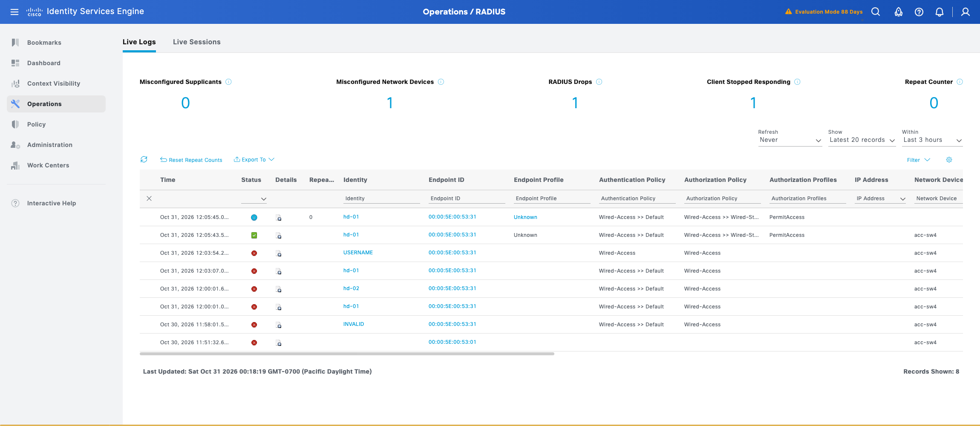The height and width of the screenshot is (426, 980).
Task: Open the Status filter dropdown
Action: [254, 199]
